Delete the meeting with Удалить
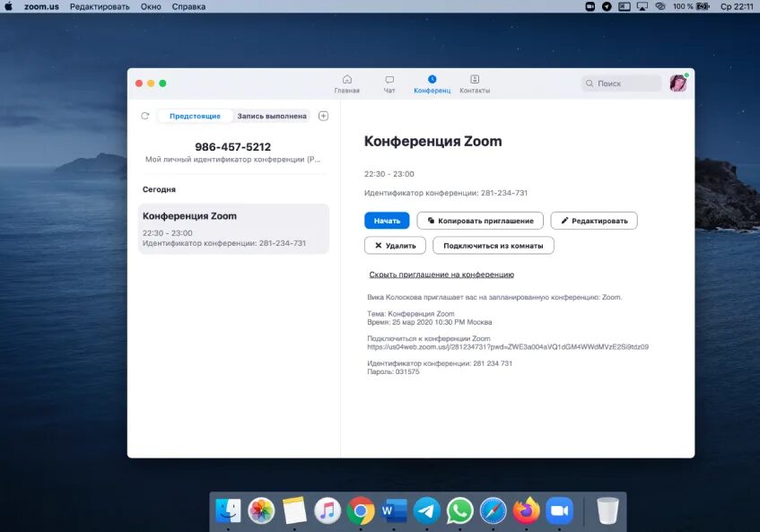This screenshot has width=760, height=532. (395, 245)
